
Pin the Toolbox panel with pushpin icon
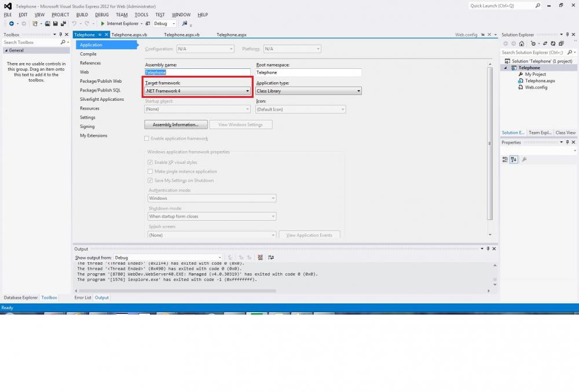61,35
